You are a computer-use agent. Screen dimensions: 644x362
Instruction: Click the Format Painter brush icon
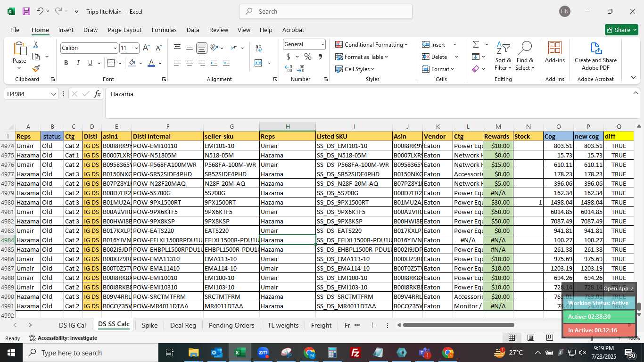point(36,68)
